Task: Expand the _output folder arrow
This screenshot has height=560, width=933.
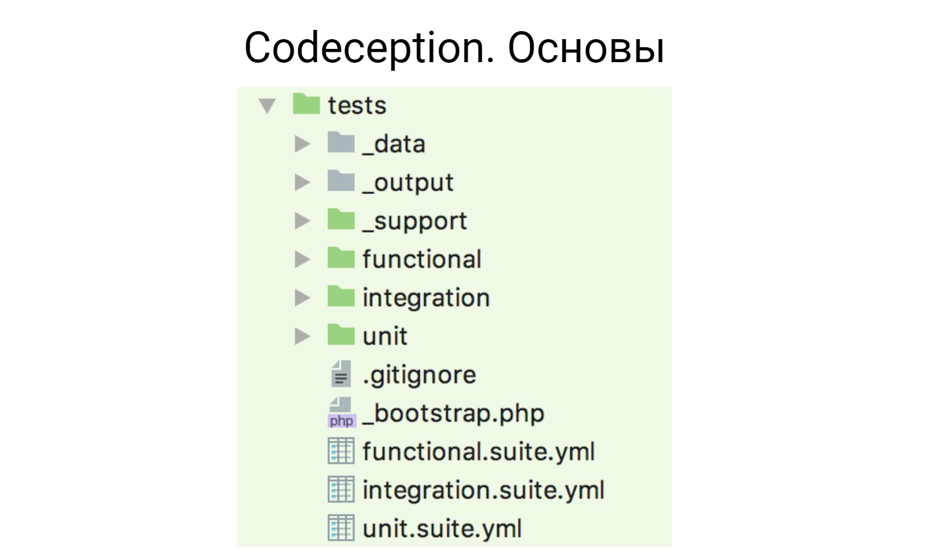Action: [x=302, y=182]
